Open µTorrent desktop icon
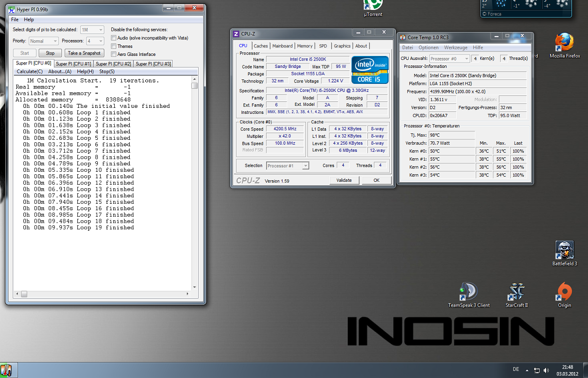The height and width of the screenshot is (378, 588). [373, 5]
